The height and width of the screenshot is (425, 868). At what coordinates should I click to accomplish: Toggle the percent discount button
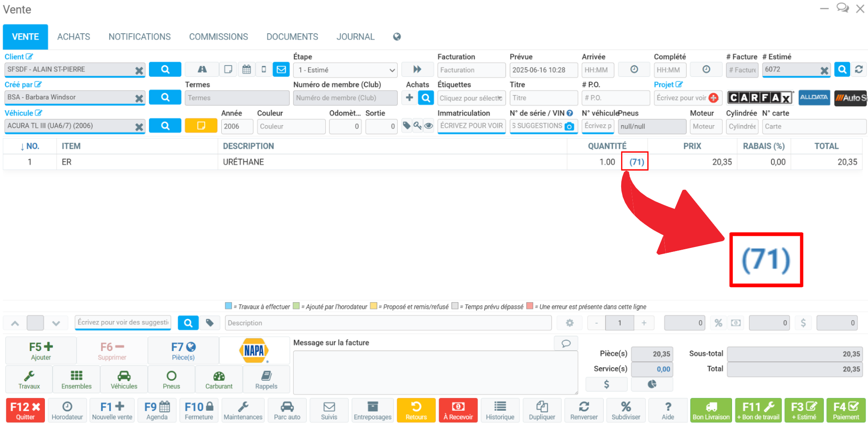[x=718, y=323]
